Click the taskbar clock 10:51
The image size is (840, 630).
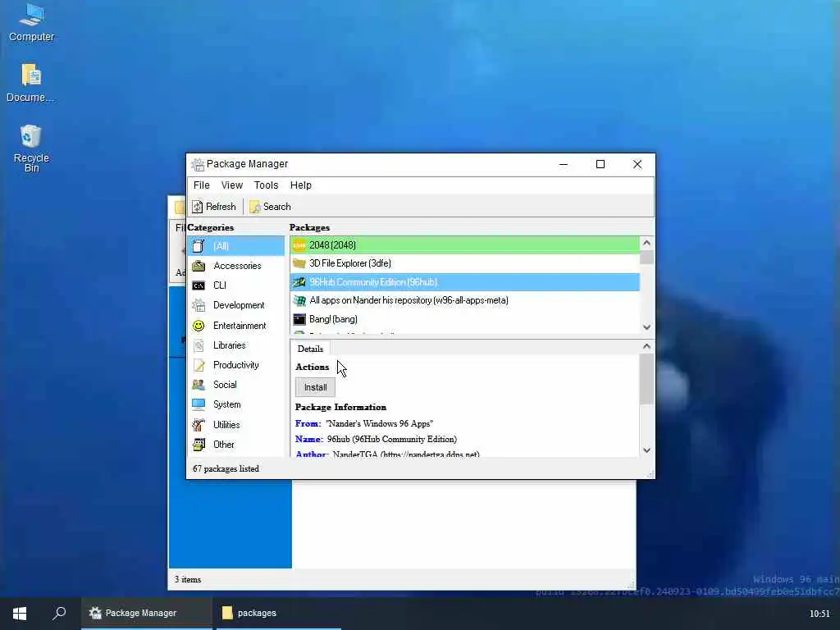click(x=819, y=614)
